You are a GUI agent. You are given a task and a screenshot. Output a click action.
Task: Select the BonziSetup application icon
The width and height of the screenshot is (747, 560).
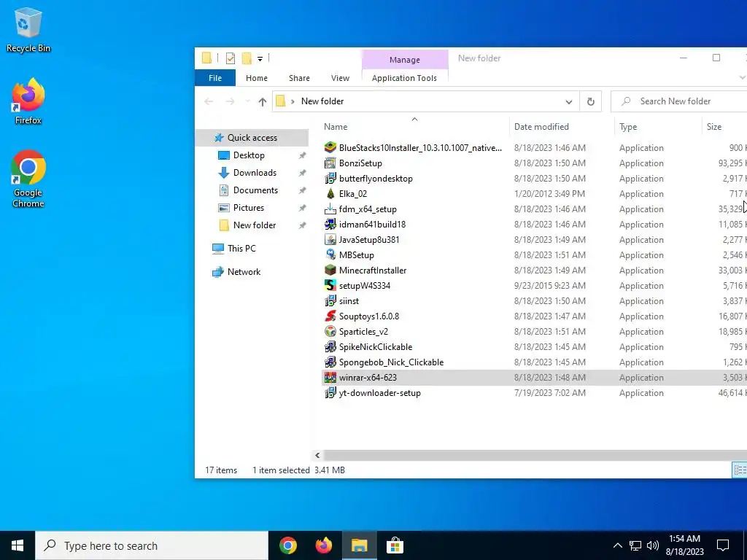(x=330, y=163)
